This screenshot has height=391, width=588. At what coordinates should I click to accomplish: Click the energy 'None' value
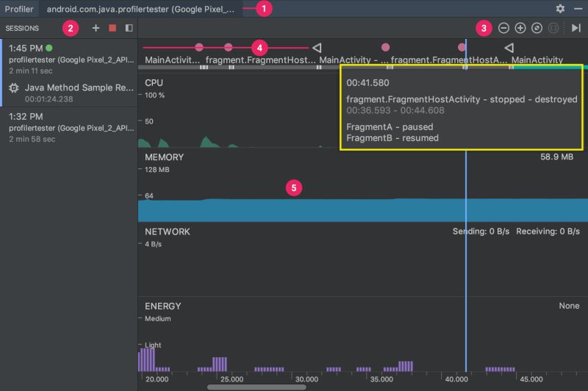point(569,306)
